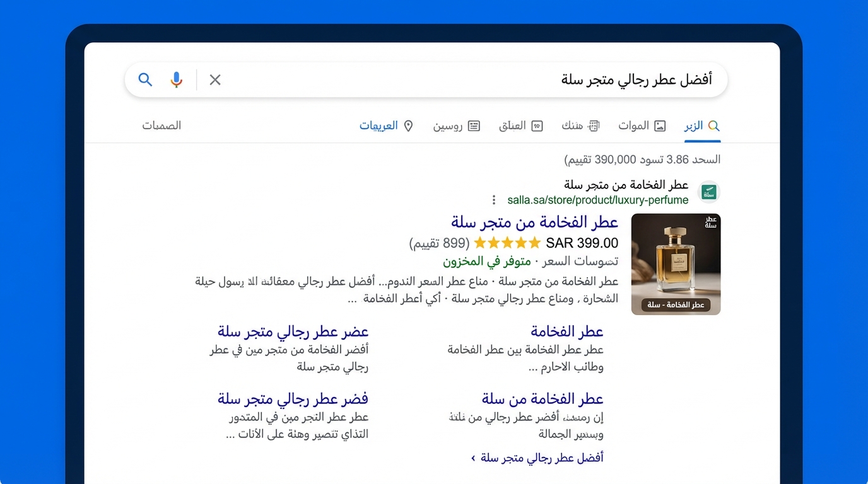The width and height of the screenshot is (868, 484).
Task: Click the X icon to clear the search query
Action: pos(214,79)
